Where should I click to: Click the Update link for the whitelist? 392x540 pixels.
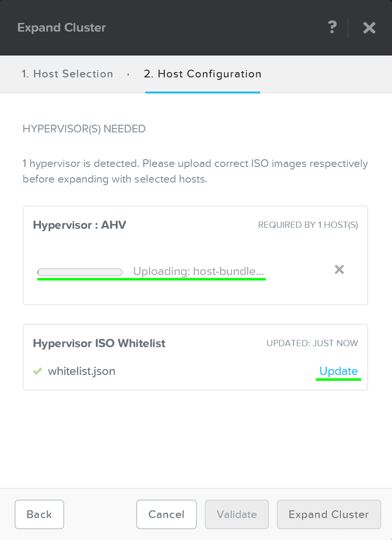click(x=339, y=371)
